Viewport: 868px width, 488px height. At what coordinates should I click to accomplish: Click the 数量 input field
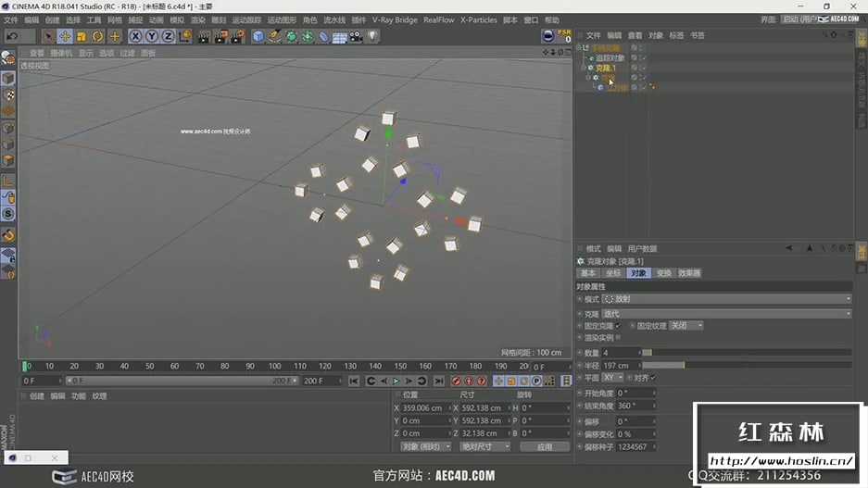621,353
